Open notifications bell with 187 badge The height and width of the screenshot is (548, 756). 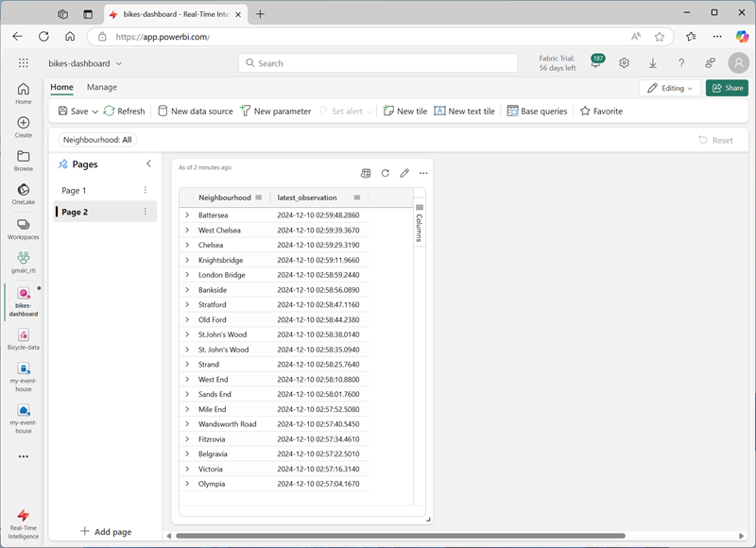click(x=596, y=62)
